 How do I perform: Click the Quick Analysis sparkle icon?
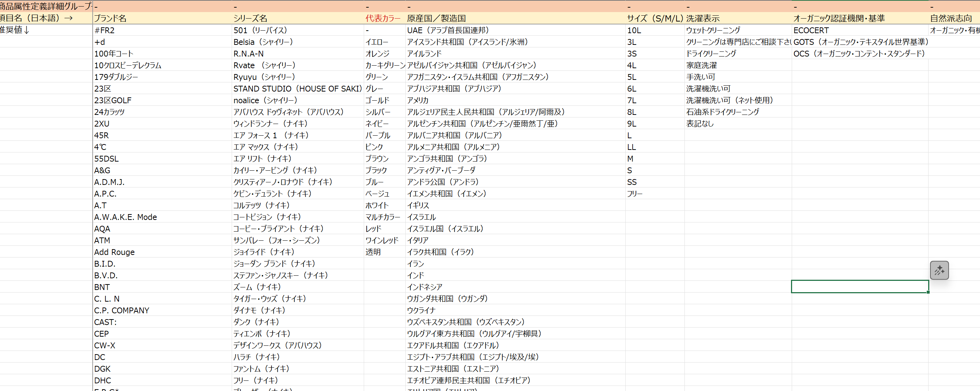tap(939, 270)
